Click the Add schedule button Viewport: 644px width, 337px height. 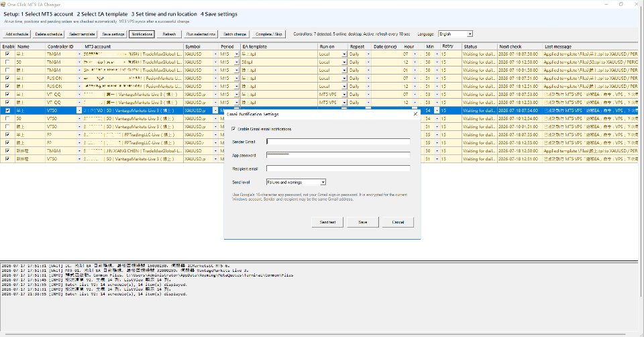tap(17, 34)
